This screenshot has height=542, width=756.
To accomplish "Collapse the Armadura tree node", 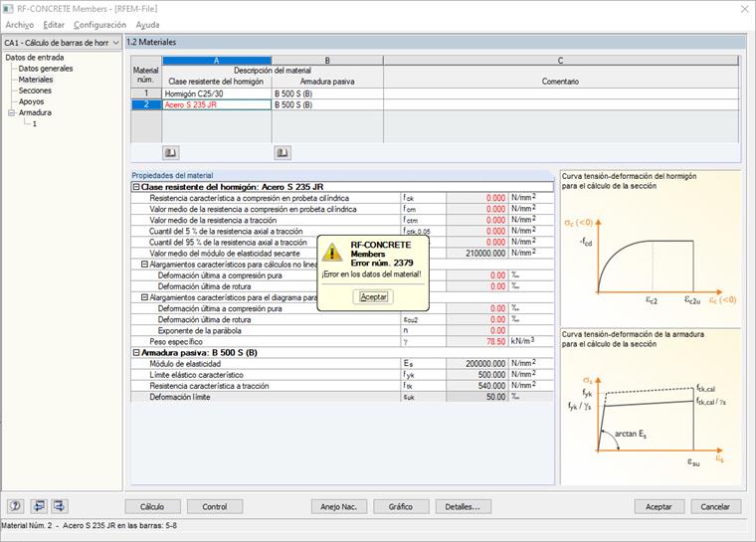I will coord(12,112).
